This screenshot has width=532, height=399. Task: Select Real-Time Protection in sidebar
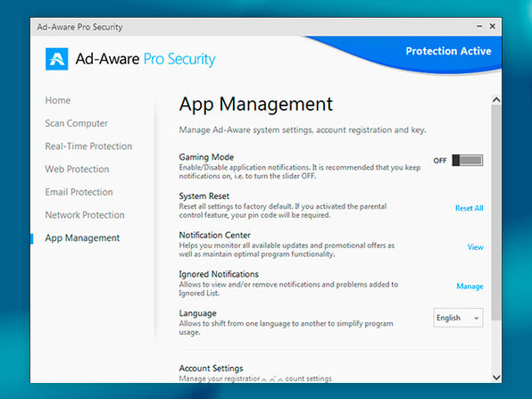pos(88,146)
